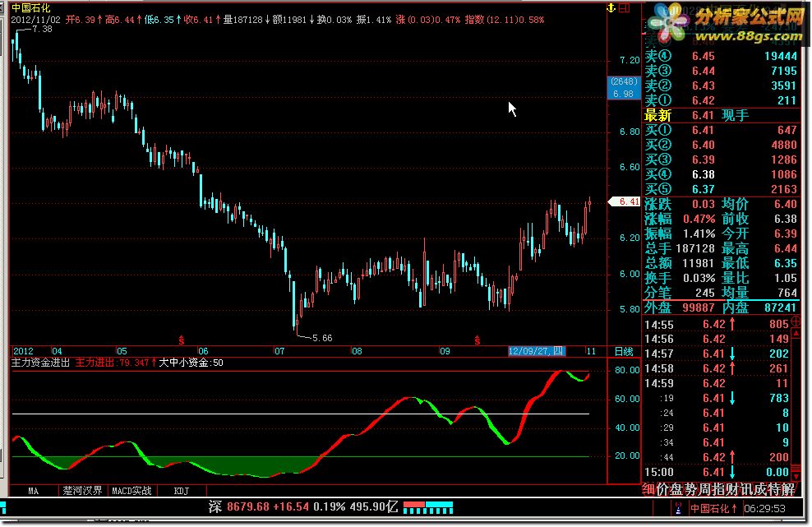Open the 价 tab in the bottom strip

(662, 489)
